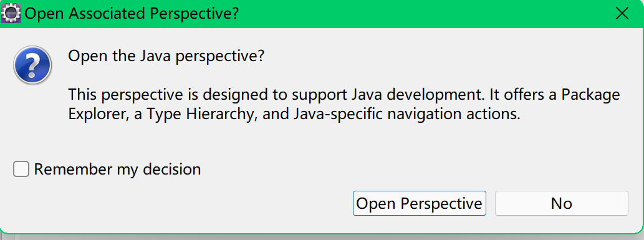Confirm with the Open Perspective button
The height and width of the screenshot is (240, 644).
coord(420,203)
